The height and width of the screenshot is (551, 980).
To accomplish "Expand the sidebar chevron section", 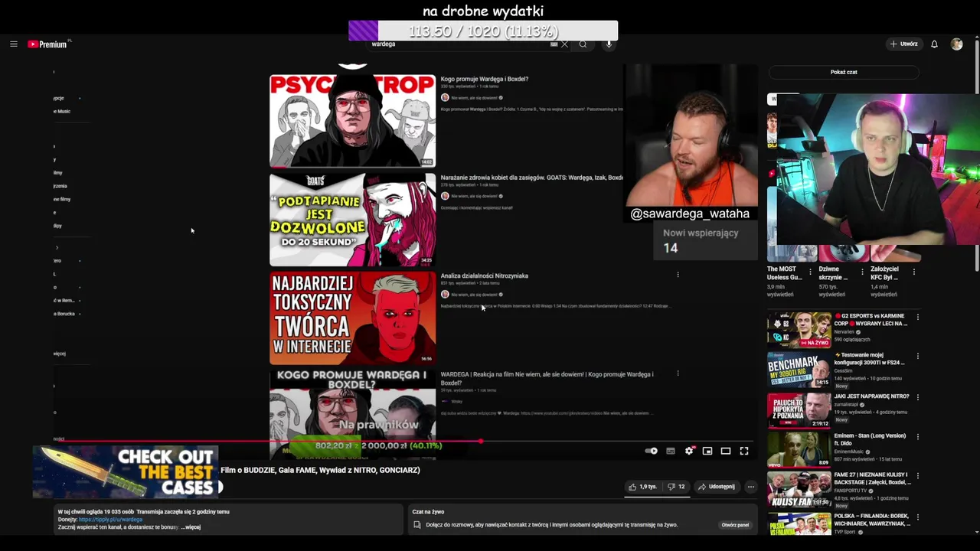I will pos(57,247).
